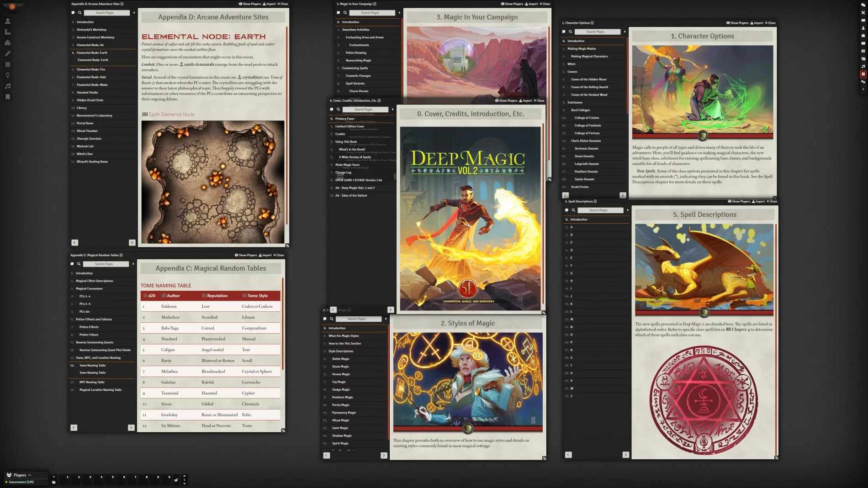Toggle Show Players in Magic In Your Campaign window
This screenshot has height=488, width=868.
coord(512,4)
